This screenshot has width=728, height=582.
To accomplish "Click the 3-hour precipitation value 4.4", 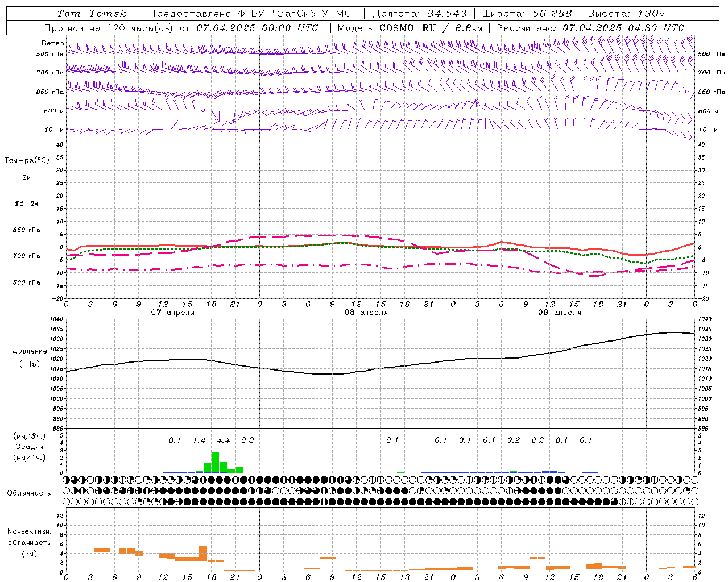I will [224, 440].
